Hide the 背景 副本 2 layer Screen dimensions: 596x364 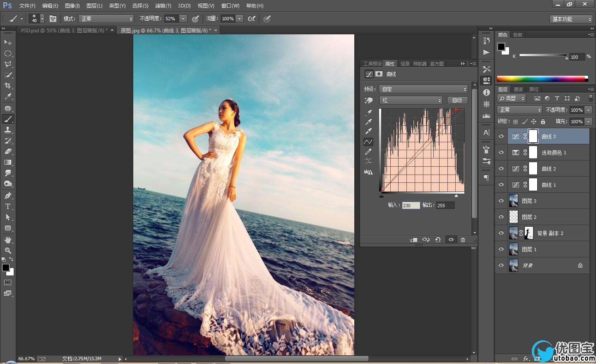click(x=501, y=233)
